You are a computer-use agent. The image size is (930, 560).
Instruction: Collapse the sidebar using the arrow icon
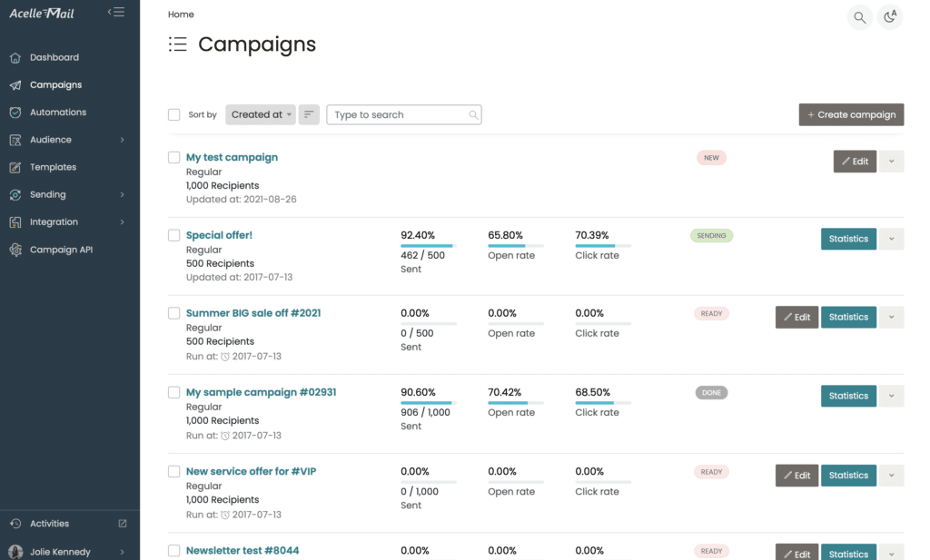[x=116, y=11]
